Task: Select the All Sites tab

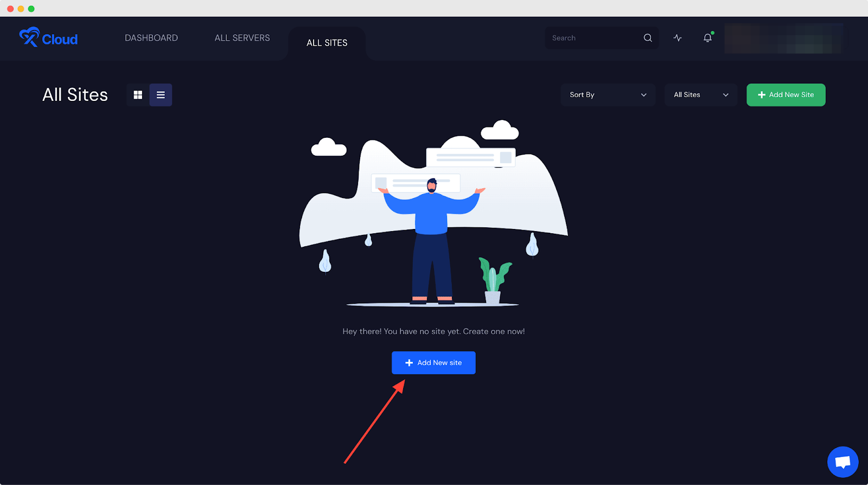Action: (x=327, y=43)
